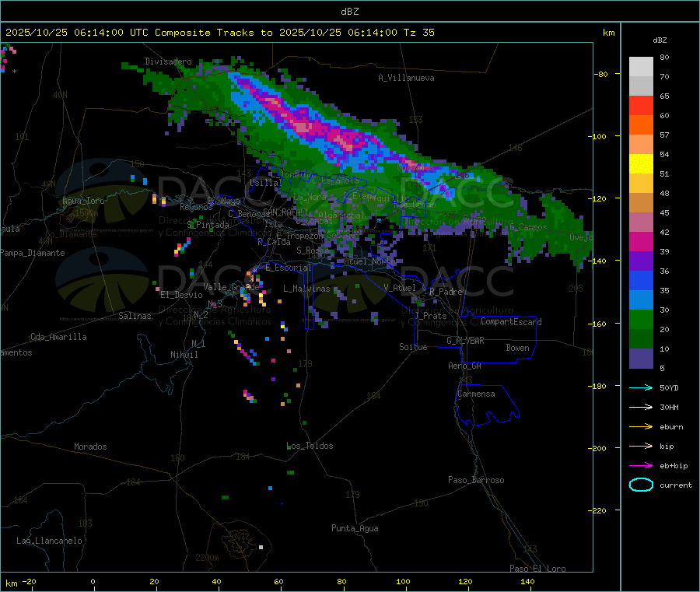The height and width of the screenshot is (592, 700).
Task: Click the 'El_Desvio' map label
Action: click(182, 295)
